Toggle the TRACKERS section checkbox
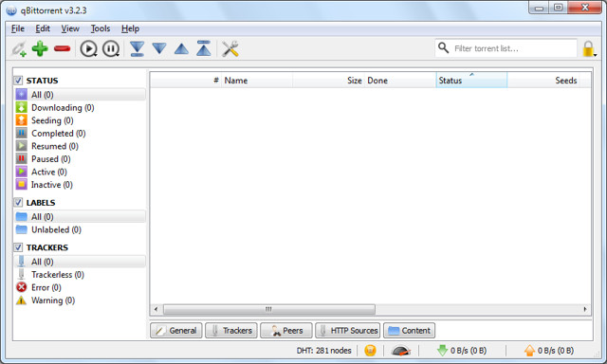Viewport: 607px width, 364px height. (18, 247)
